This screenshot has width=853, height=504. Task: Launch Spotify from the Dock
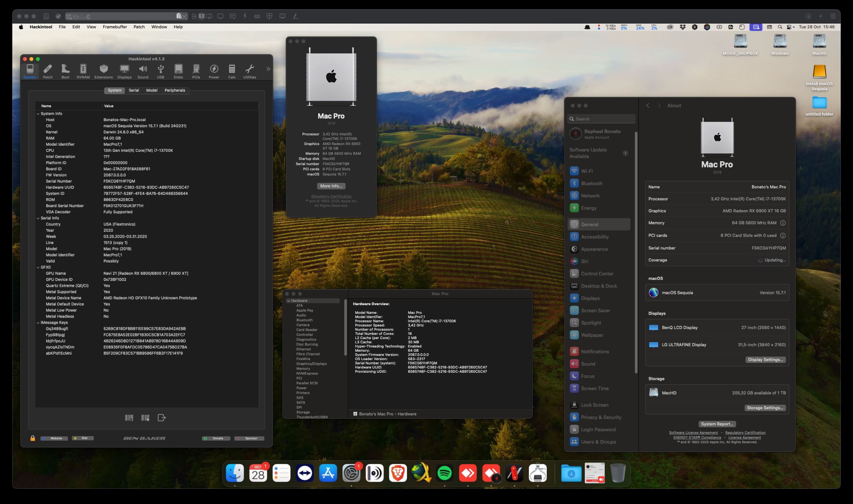[444, 473]
